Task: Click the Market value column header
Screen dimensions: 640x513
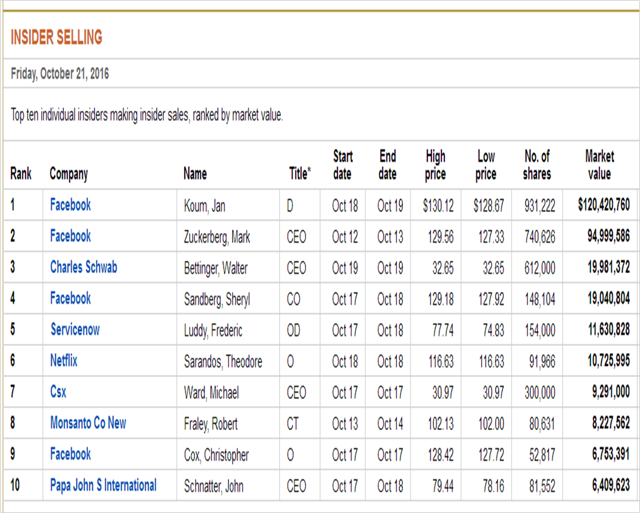Action: click(x=600, y=165)
